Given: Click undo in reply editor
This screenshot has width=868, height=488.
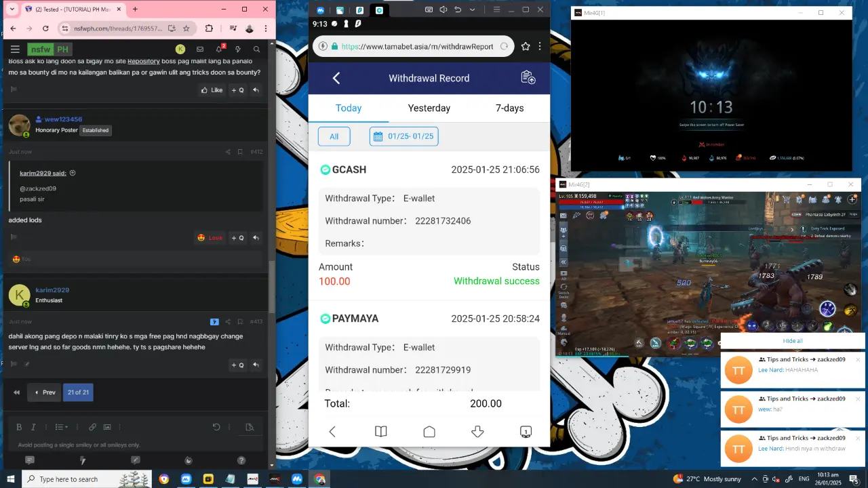Looking at the screenshot, I should 216,427.
